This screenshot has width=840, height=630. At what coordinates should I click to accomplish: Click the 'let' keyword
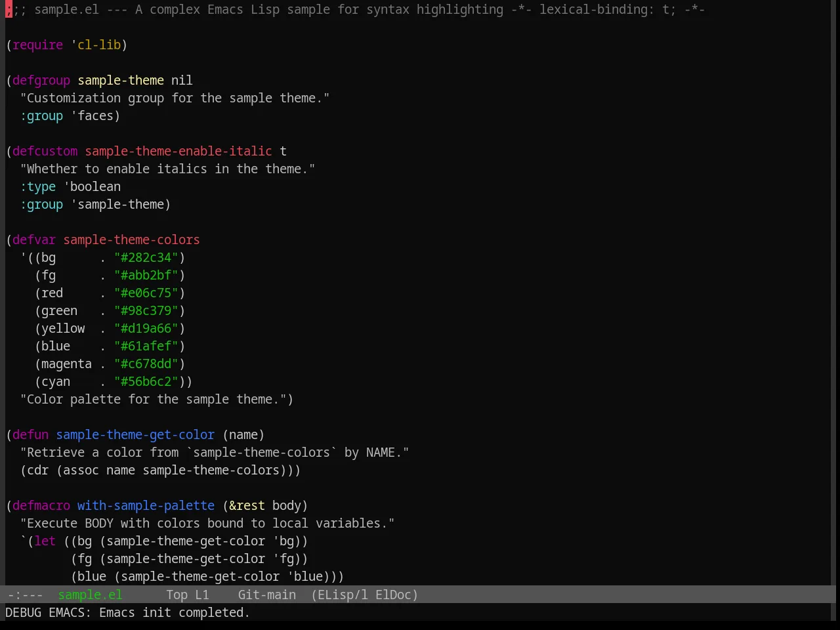(45, 541)
